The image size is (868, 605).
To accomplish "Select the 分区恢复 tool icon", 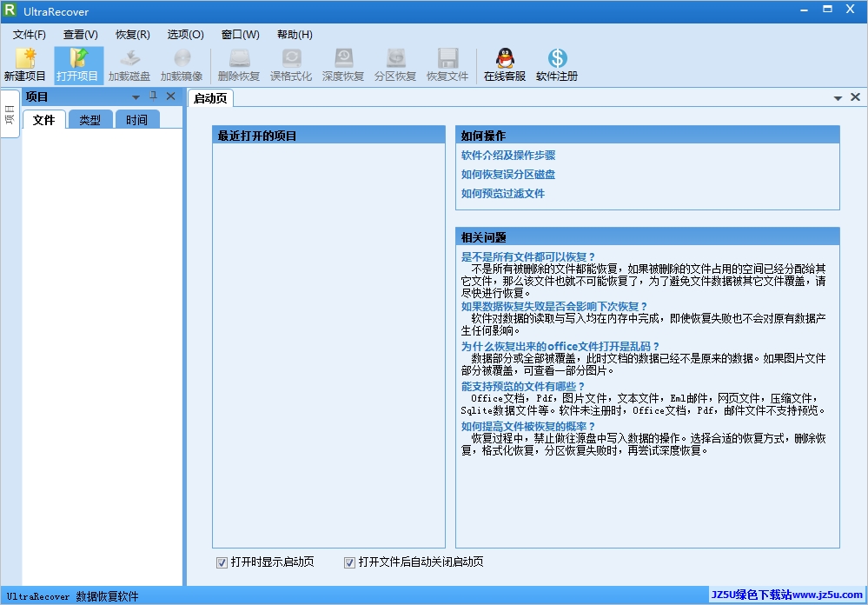I will click(395, 65).
